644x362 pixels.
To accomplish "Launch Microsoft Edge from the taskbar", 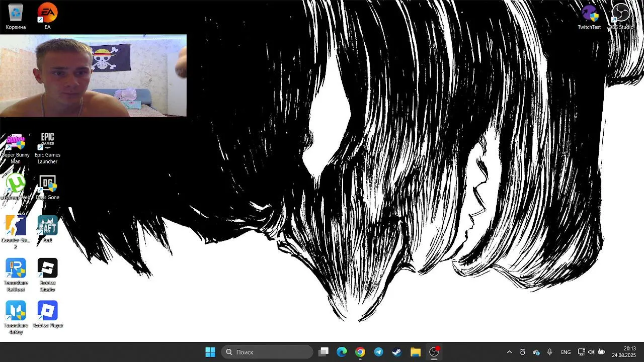I will (x=342, y=352).
